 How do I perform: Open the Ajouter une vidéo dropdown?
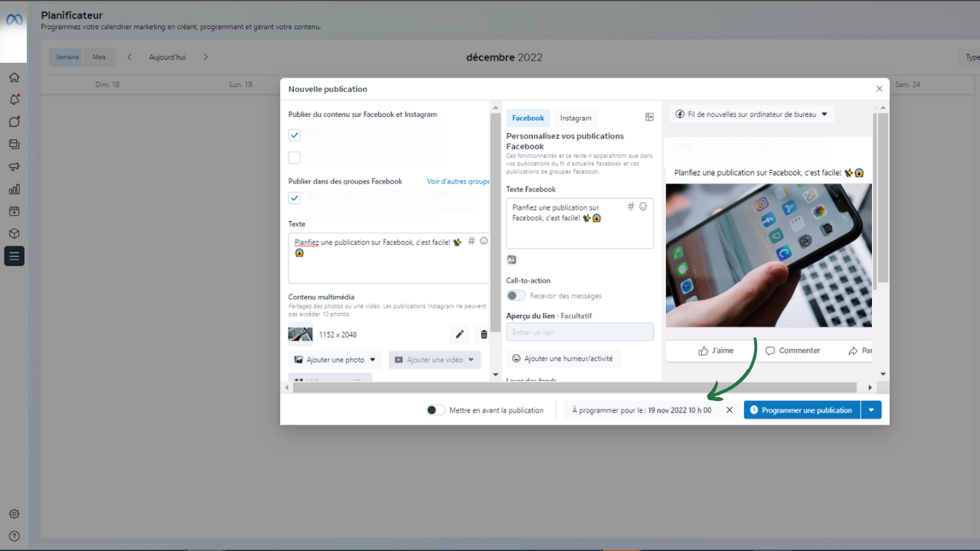coord(435,360)
